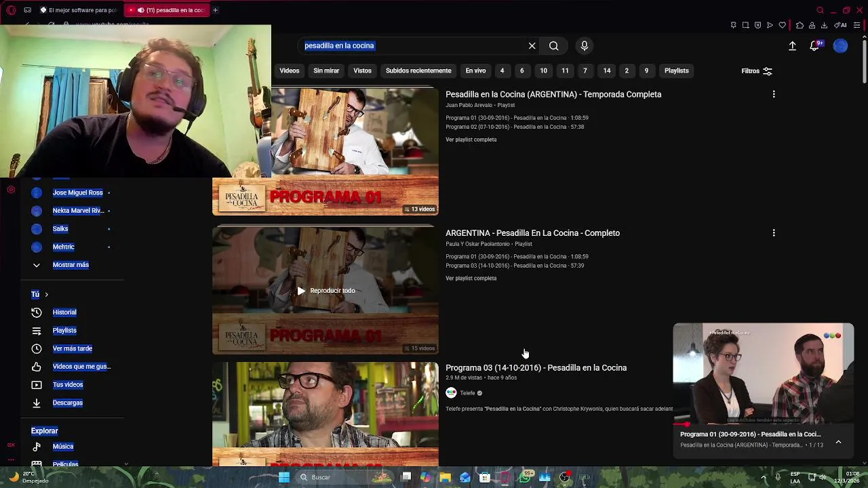Open Telefe channel link
868x488 pixels.
(x=468, y=393)
